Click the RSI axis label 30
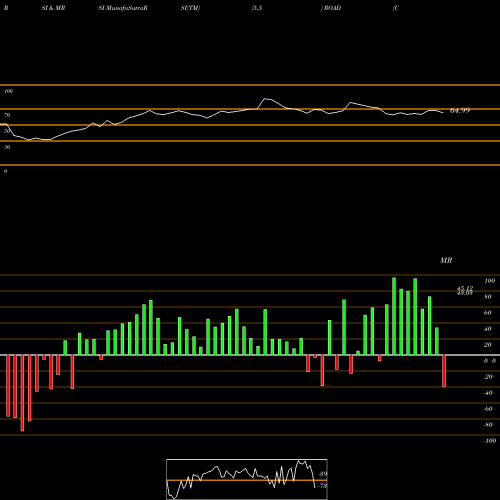Image resolution: width=500 pixels, height=500 pixels. coord(7,147)
